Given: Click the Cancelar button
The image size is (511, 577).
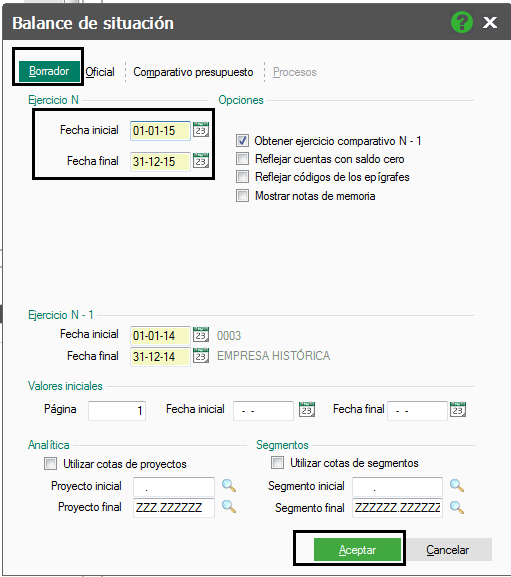Looking at the screenshot, I should click(448, 550).
